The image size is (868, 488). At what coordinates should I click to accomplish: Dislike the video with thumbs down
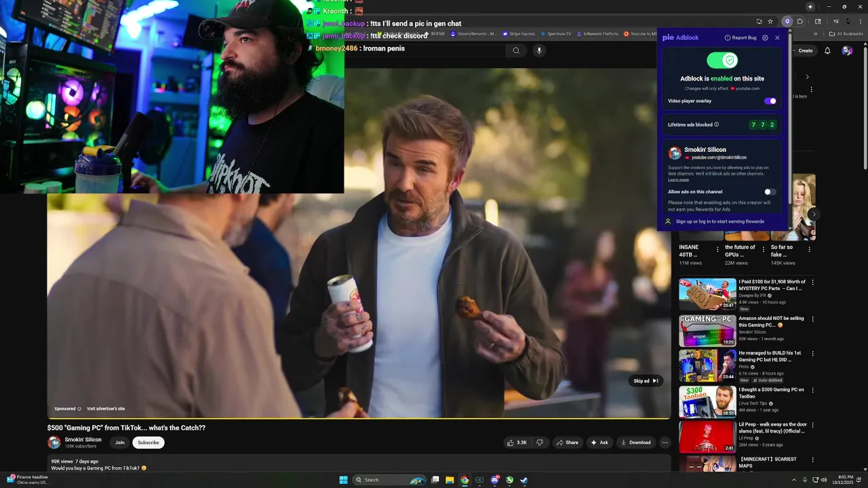pos(540,443)
